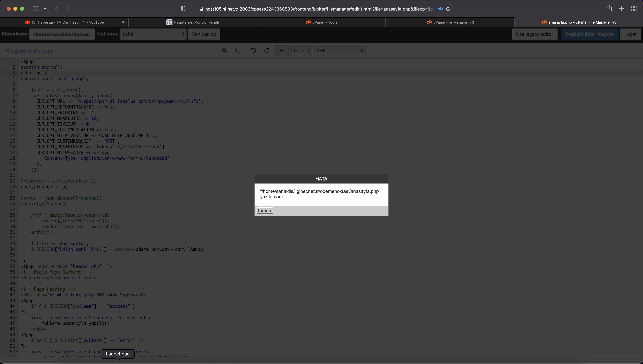The image size is (643, 364).
Task: Click the page reload icon in the address bar
Action: pyautogui.click(x=448, y=9)
